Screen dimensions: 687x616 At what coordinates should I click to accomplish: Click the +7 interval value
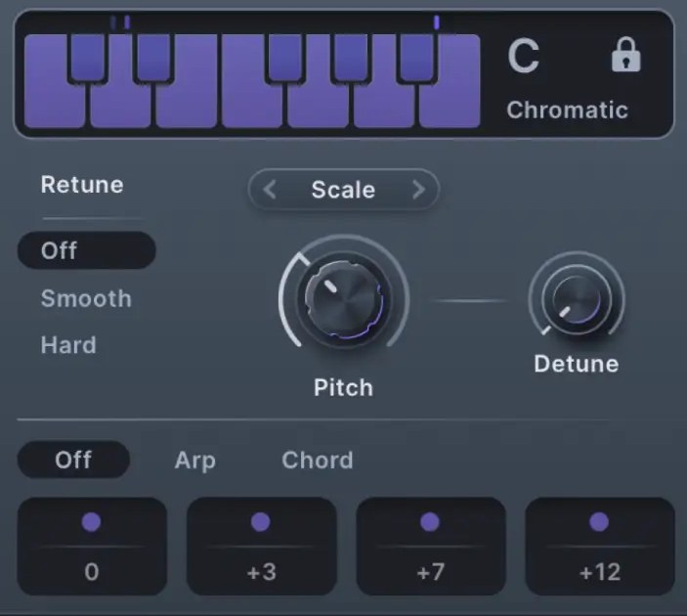(431, 572)
